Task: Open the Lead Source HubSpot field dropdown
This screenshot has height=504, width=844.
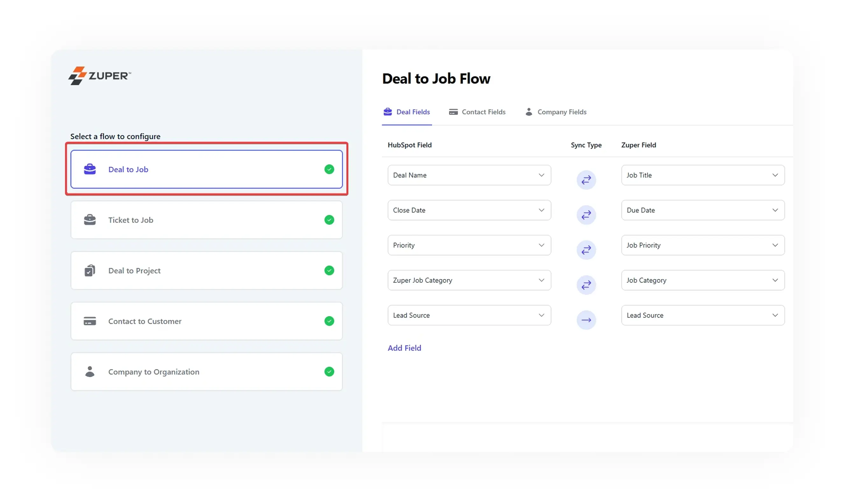Action: click(469, 315)
